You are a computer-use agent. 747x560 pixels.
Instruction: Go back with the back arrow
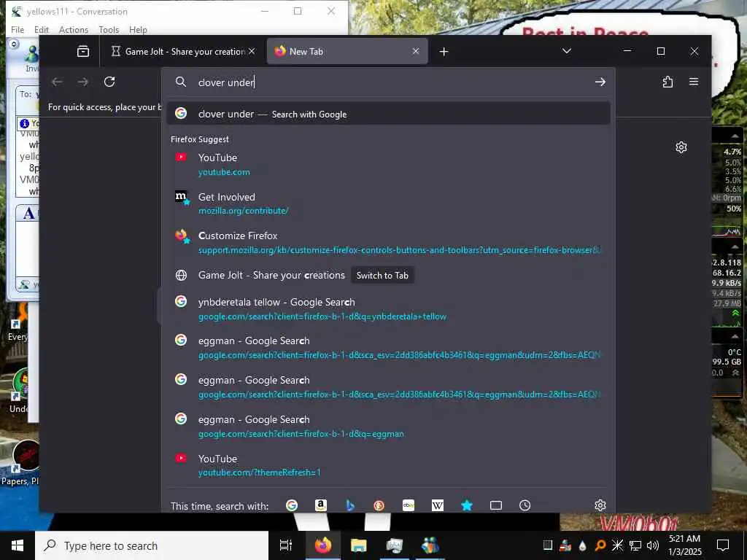tap(57, 82)
